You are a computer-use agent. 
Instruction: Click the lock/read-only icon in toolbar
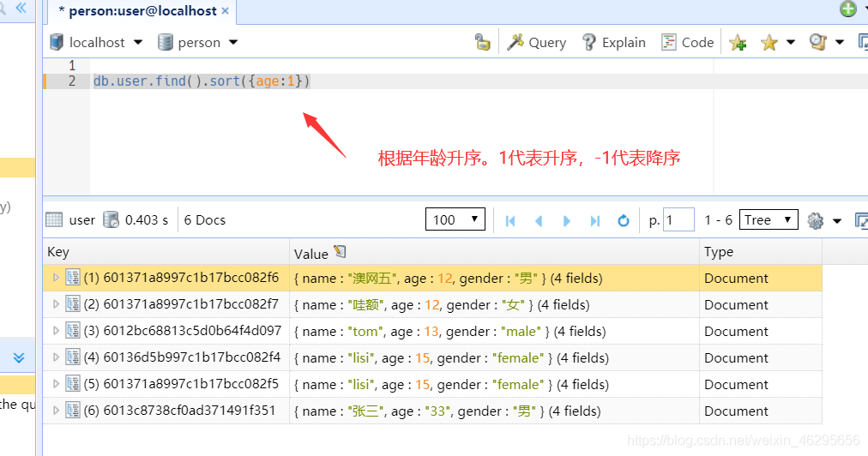pyautogui.click(x=482, y=43)
